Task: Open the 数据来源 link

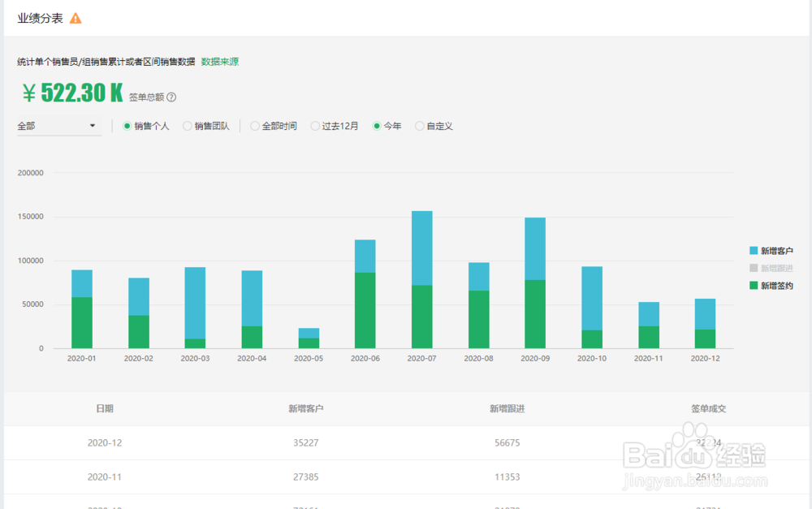Action: 221,61
